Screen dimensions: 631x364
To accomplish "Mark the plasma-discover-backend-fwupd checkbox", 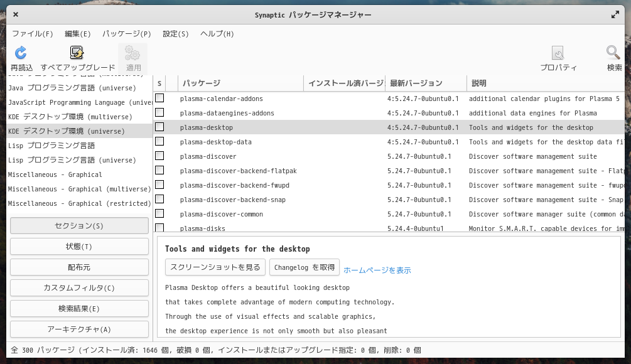I will point(159,185).
